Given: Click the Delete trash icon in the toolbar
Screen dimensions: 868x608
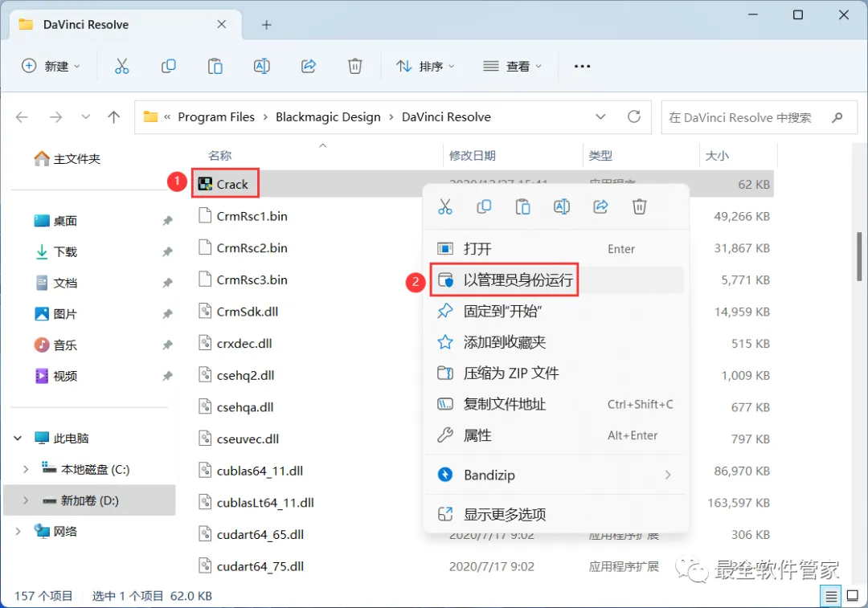Looking at the screenshot, I should click(x=355, y=67).
